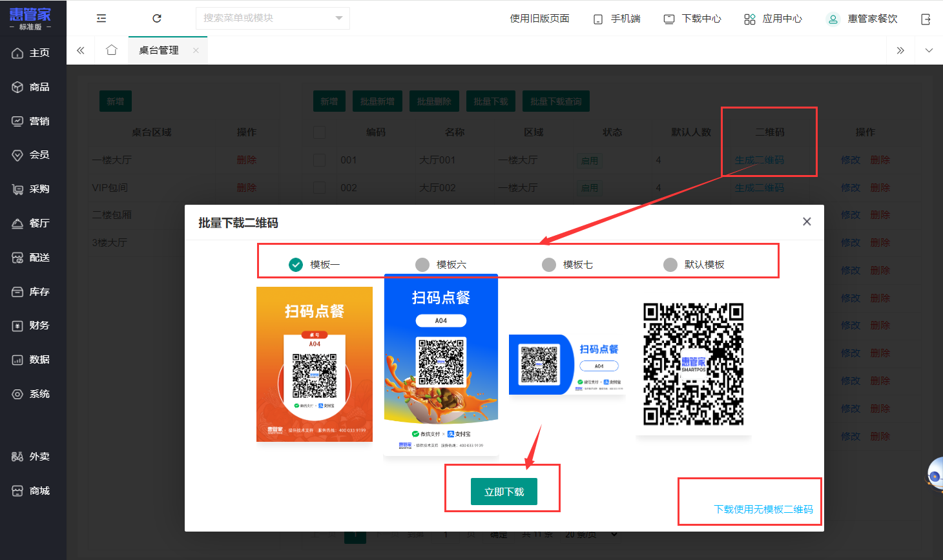The height and width of the screenshot is (560, 943).
Task: Open 应用中心 app center
Action: 773,19
